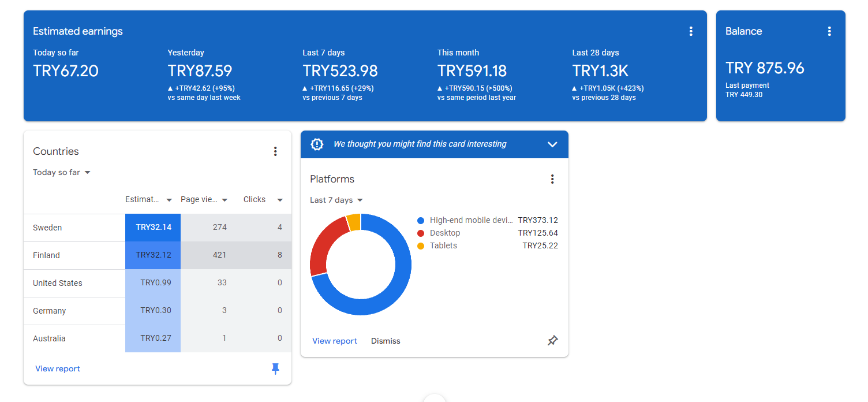Open Balance card three-dot menu

tap(829, 31)
